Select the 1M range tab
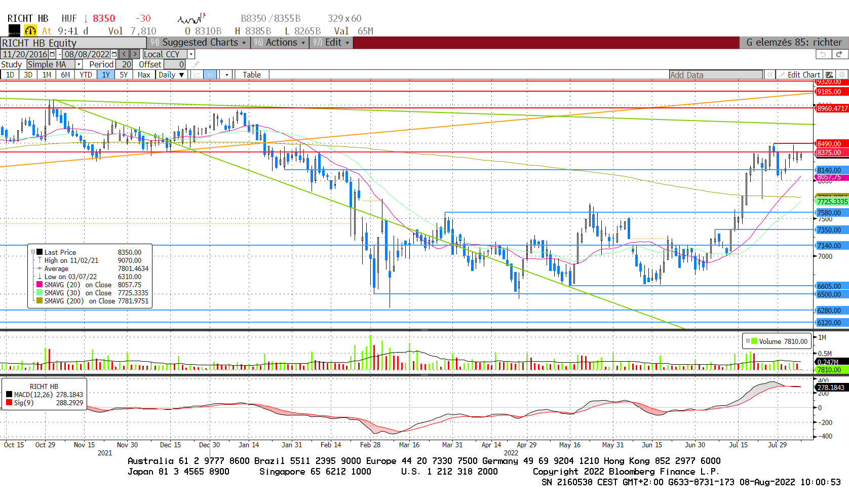849x504 pixels. tap(47, 75)
